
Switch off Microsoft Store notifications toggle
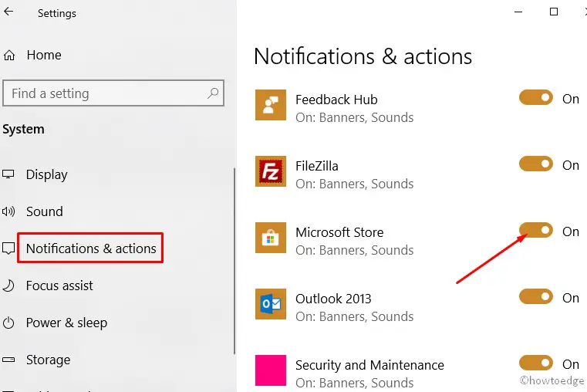click(x=536, y=231)
